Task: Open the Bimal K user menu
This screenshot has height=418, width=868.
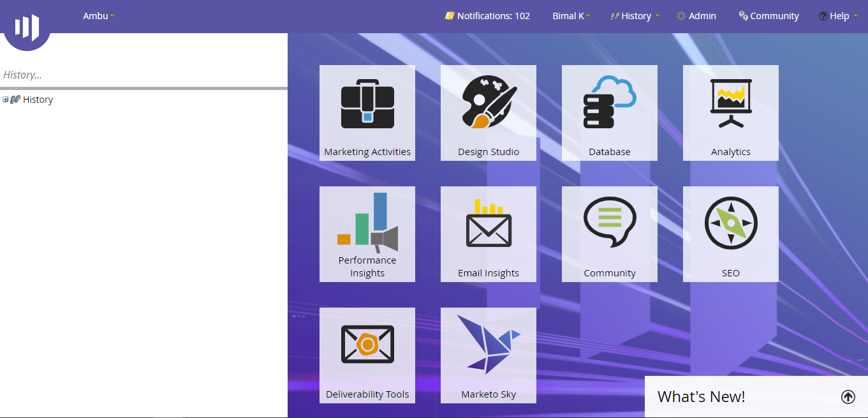Action: click(571, 16)
